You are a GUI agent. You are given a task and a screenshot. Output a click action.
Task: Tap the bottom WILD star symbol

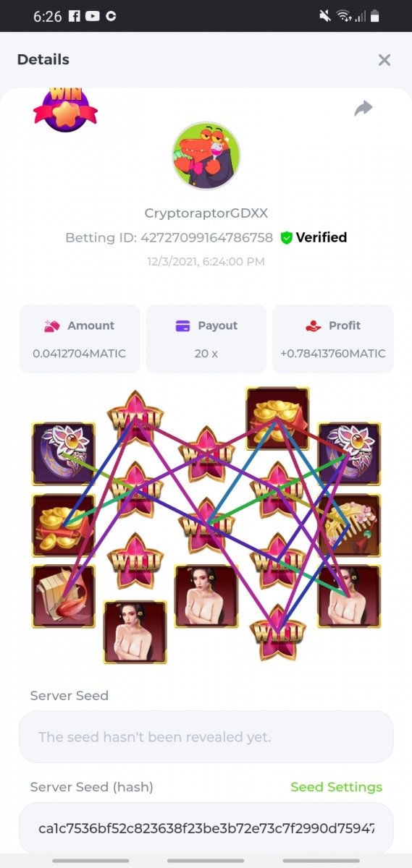(x=277, y=632)
